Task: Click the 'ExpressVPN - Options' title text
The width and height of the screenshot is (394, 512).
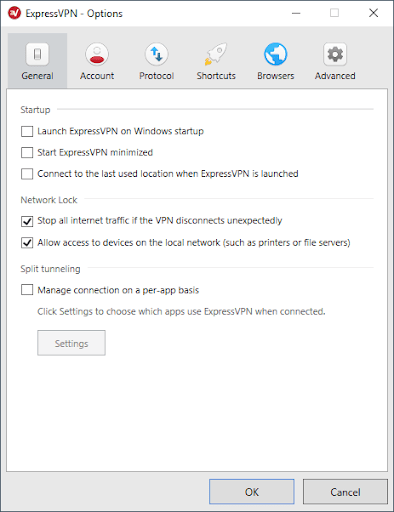Action: point(74,14)
